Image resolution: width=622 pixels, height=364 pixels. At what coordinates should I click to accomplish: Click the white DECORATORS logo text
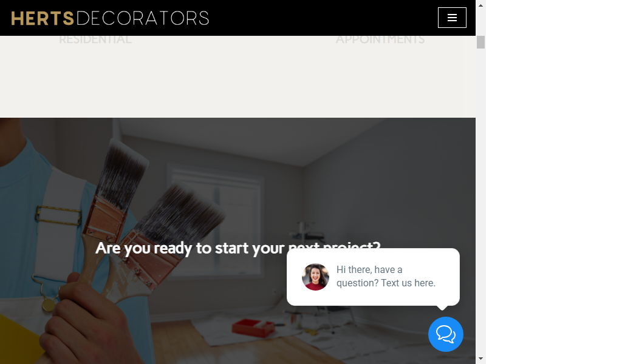(x=142, y=18)
